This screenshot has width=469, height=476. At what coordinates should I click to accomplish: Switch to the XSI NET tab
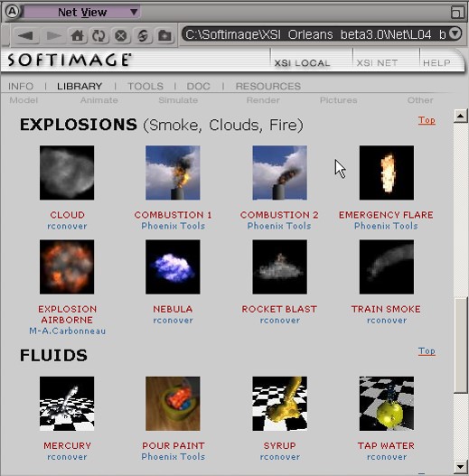377,63
